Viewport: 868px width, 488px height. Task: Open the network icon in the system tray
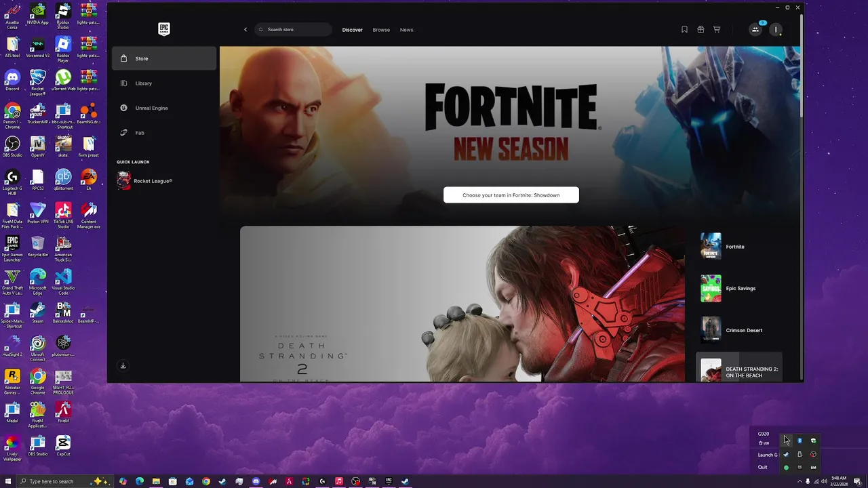[816, 481]
